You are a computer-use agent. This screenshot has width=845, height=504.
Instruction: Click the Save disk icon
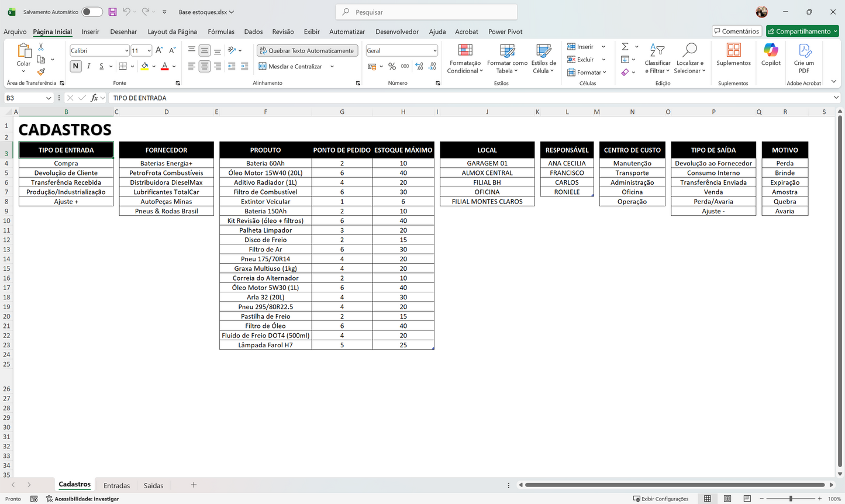pos(112,12)
